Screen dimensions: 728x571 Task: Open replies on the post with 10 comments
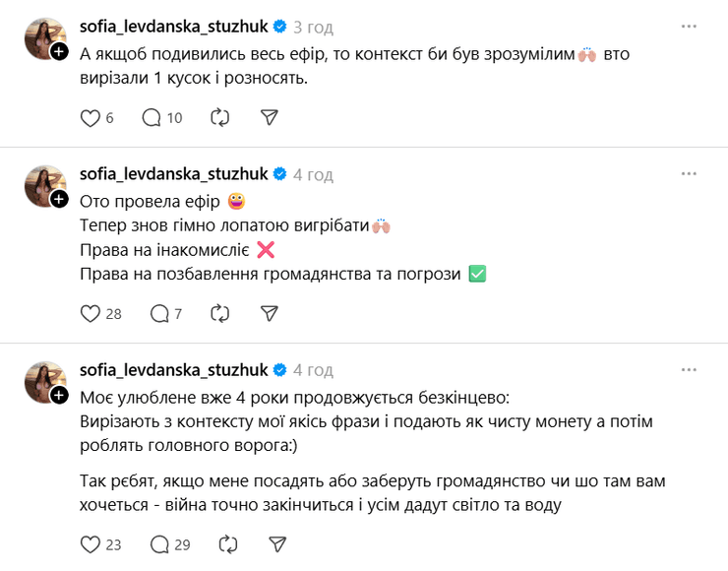pos(152,118)
